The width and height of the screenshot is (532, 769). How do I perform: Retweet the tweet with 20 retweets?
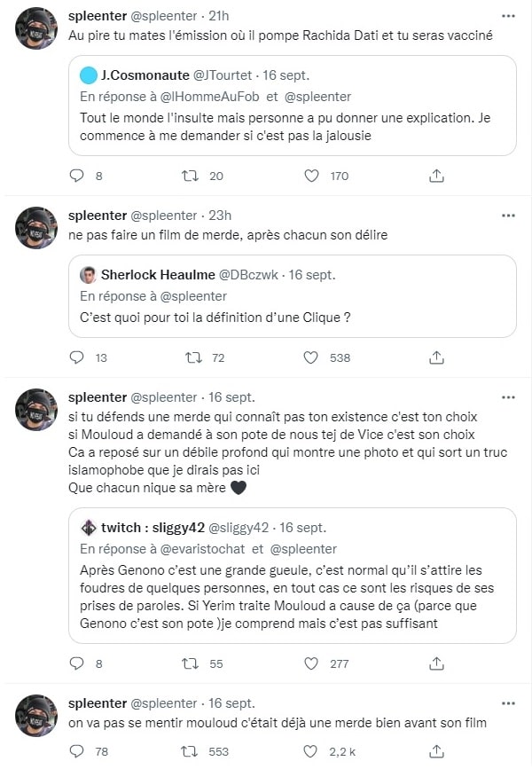click(190, 176)
